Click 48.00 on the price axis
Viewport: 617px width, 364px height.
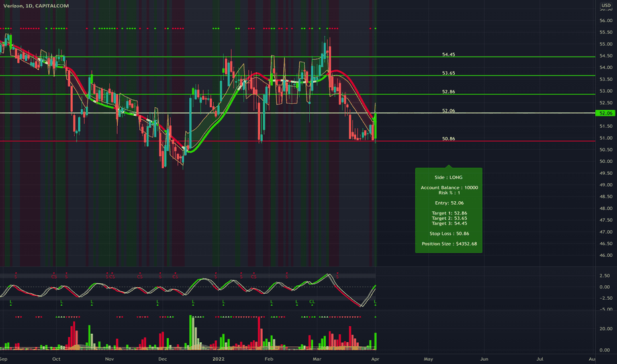(606, 208)
